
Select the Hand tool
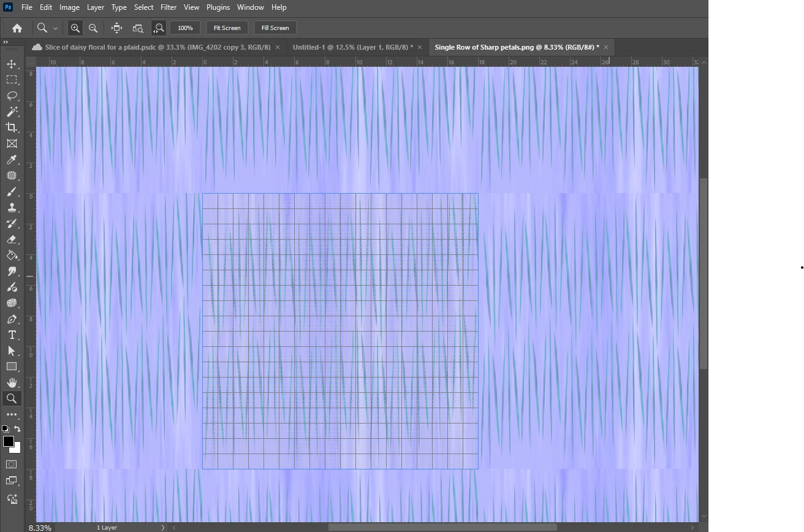point(12,382)
